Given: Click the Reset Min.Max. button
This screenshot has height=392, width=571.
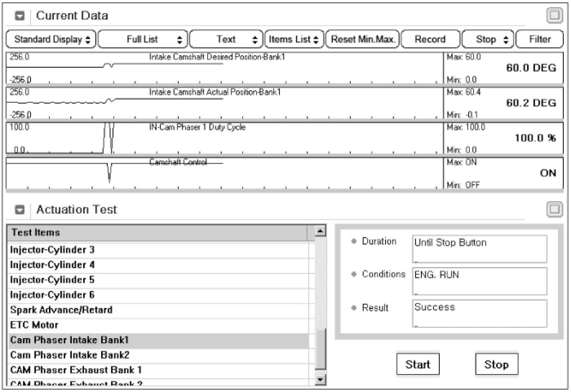Looking at the screenshot, I should (363, 39).
